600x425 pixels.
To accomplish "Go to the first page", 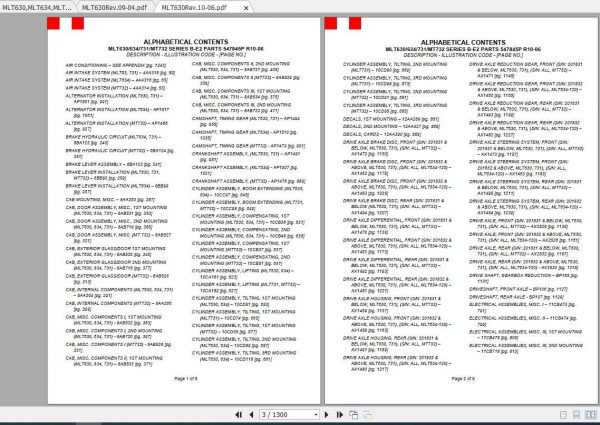I will pyautogui.click(x=238, y=415).
